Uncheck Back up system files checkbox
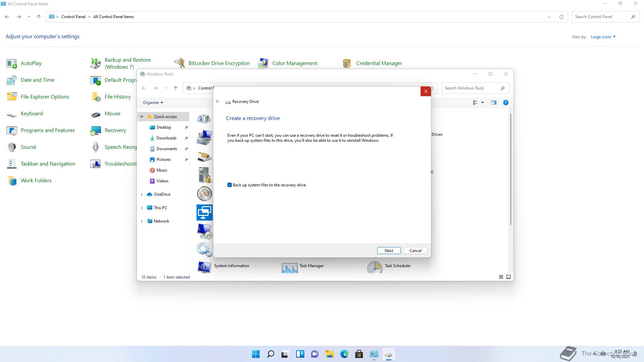 [229, 185]
